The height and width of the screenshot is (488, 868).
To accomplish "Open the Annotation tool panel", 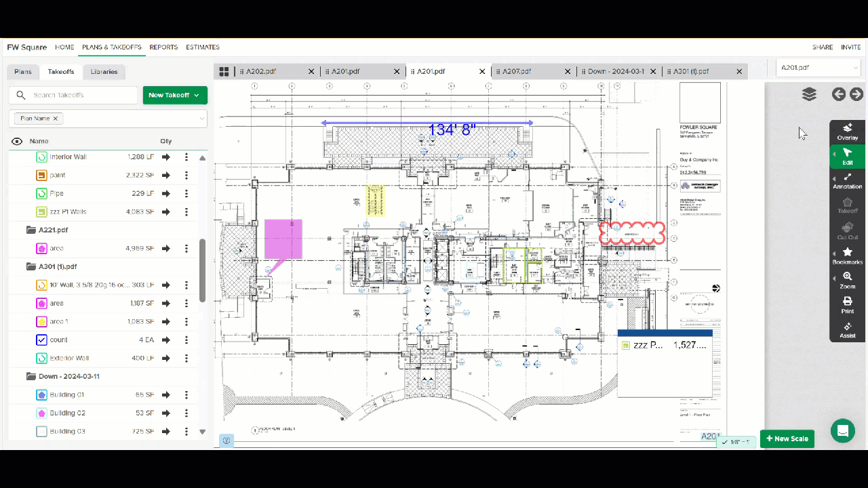I will tap(847, 182).
